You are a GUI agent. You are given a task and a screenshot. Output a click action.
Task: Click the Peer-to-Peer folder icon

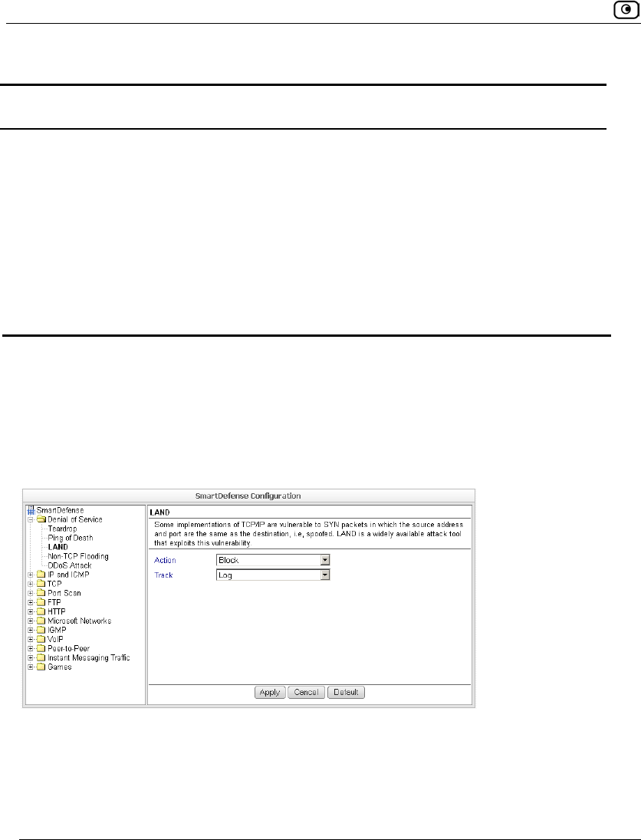click(x=41, y=648)
